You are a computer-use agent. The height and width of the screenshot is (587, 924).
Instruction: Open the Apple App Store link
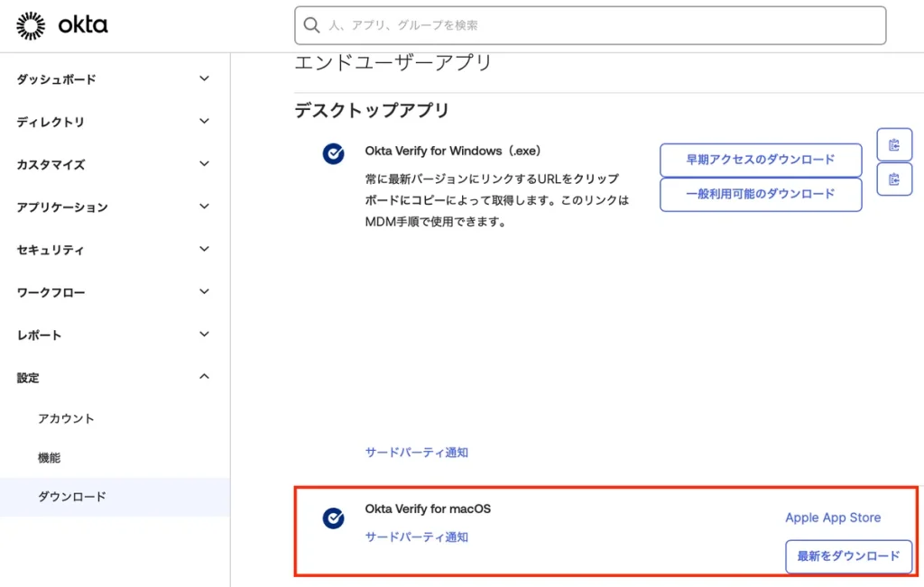pyautogui.click(x=832, y=518)
